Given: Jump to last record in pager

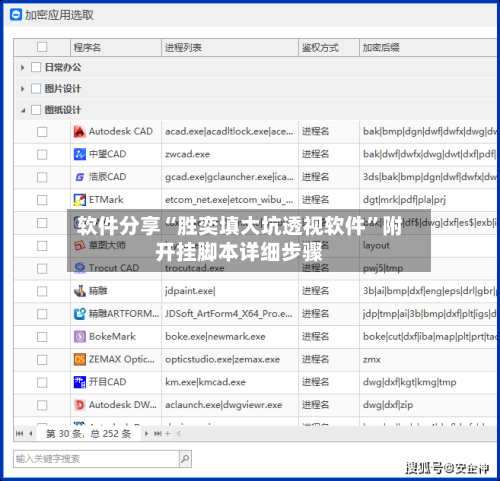Looking at the screenshot, I should pos(157,433).
